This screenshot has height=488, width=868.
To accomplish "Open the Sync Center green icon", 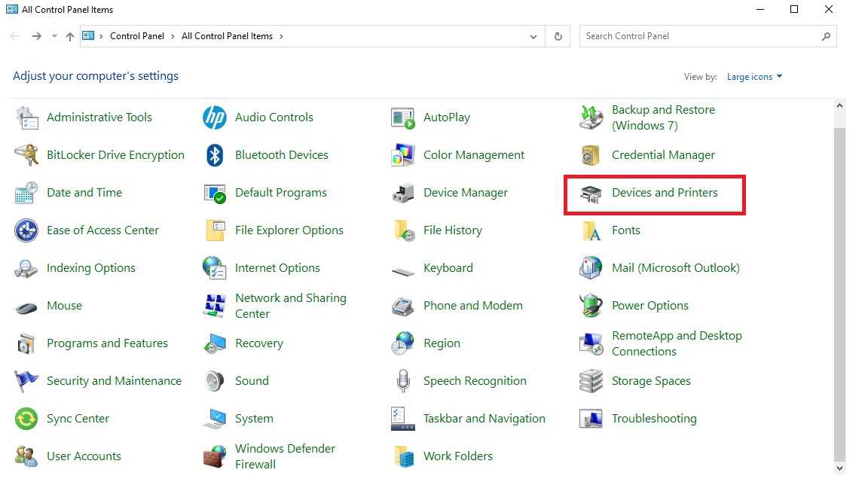I will pos(26,419).
